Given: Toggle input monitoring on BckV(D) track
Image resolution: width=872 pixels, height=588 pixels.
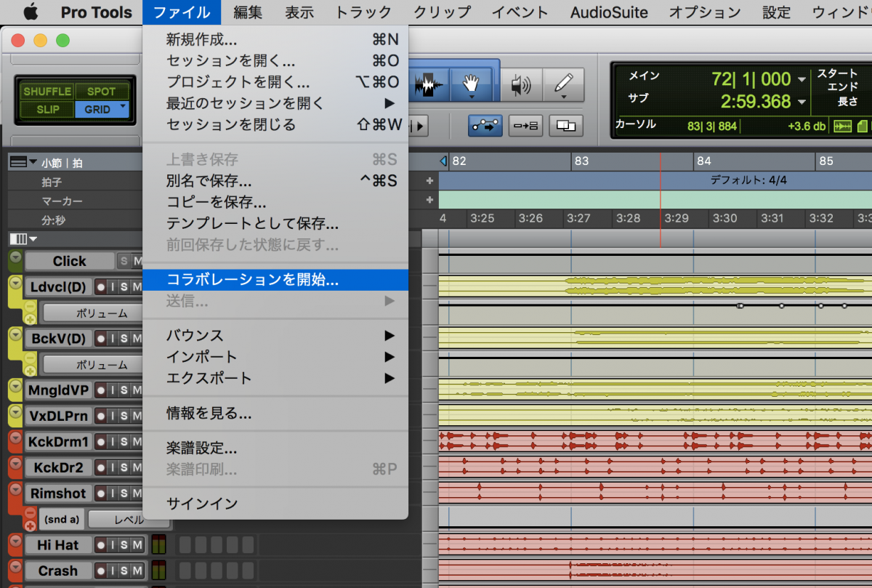Looking at the screenshot, I should pyautogui.click(x=112, y=339).
